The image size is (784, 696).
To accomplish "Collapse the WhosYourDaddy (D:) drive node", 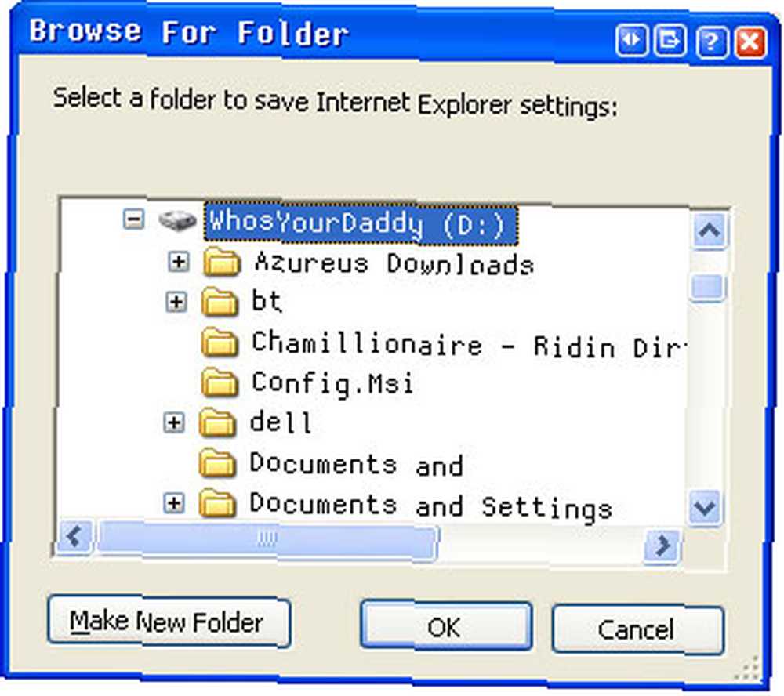I will point(133,219).
